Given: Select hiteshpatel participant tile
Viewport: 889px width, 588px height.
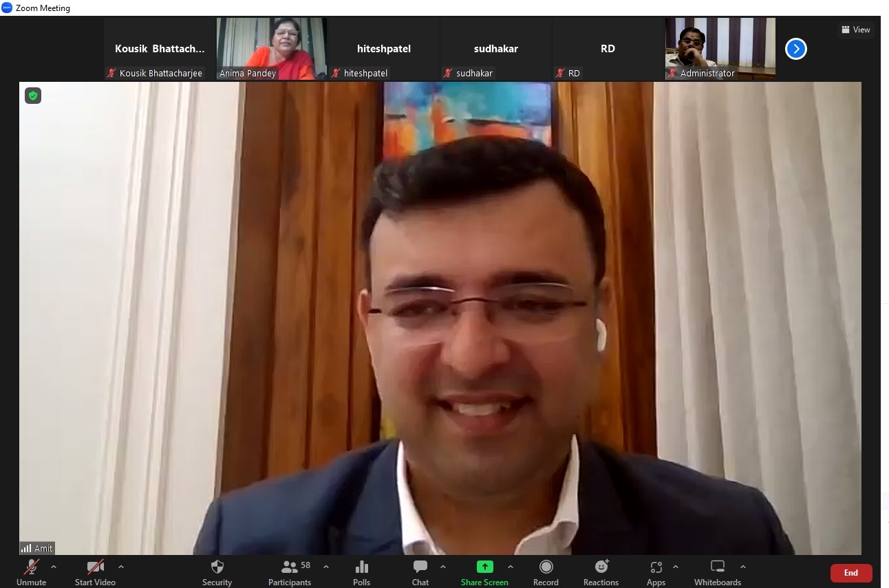Looking at the screenshot, I should (x=383, y=49).
